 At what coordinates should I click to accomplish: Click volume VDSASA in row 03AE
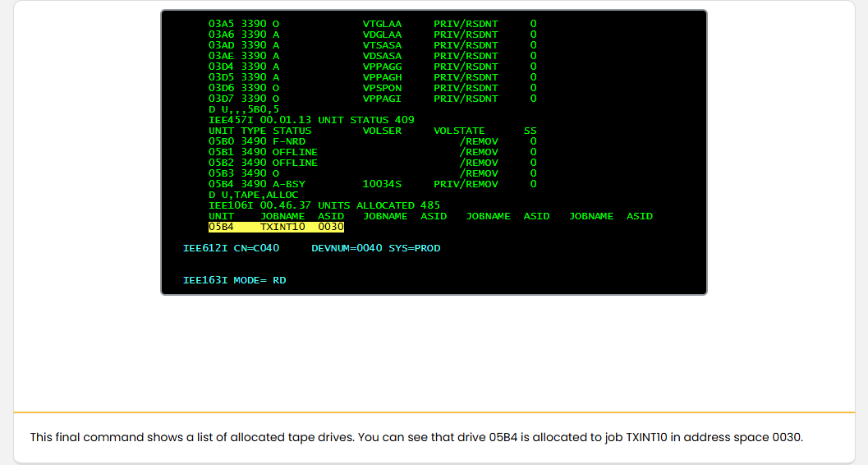tap(382, 56)
